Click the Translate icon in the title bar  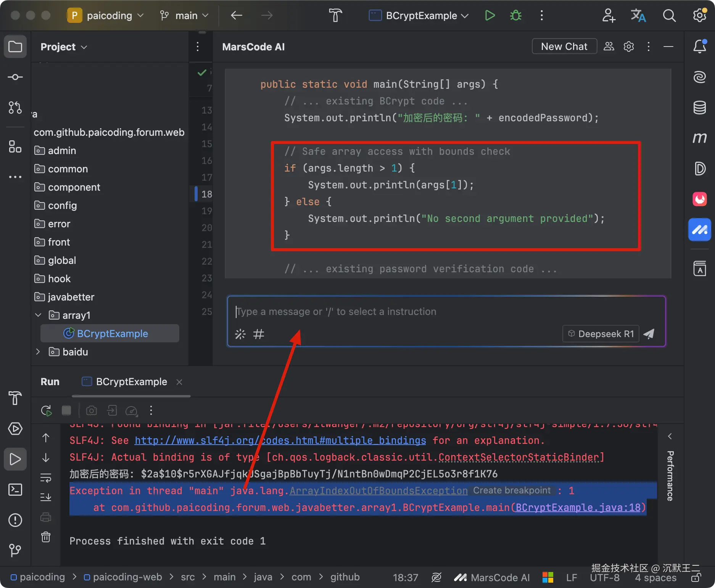click(638, 16)
